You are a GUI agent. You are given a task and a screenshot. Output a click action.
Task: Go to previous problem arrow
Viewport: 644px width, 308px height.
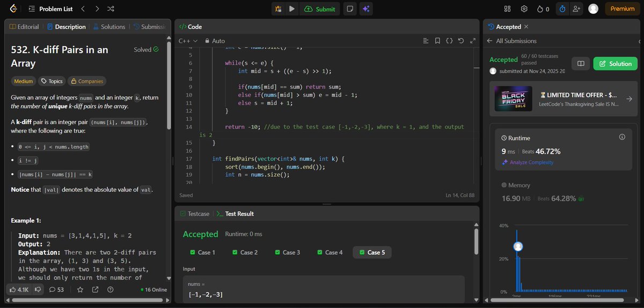[83, 9]
